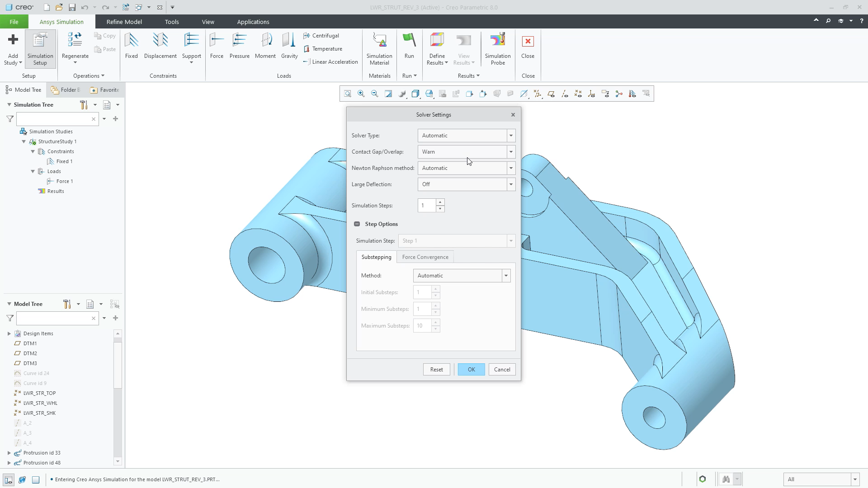Switch to the Refine Model tab

(124, 22)
